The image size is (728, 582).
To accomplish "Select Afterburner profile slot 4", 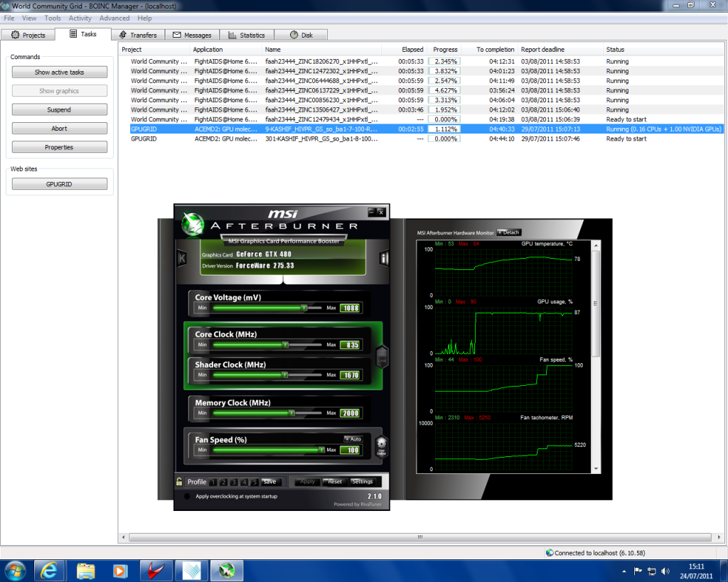I will tap(245, 483).
